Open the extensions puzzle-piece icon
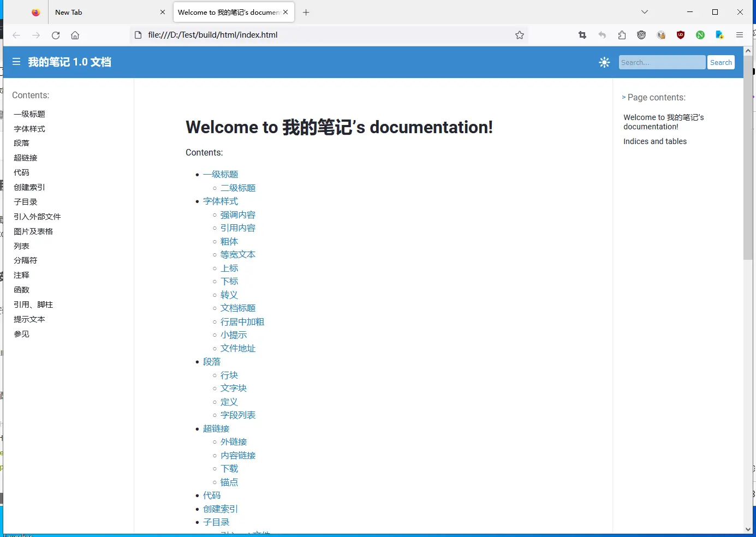This screenshot has width=756, height=537. (x=622, y=35)
